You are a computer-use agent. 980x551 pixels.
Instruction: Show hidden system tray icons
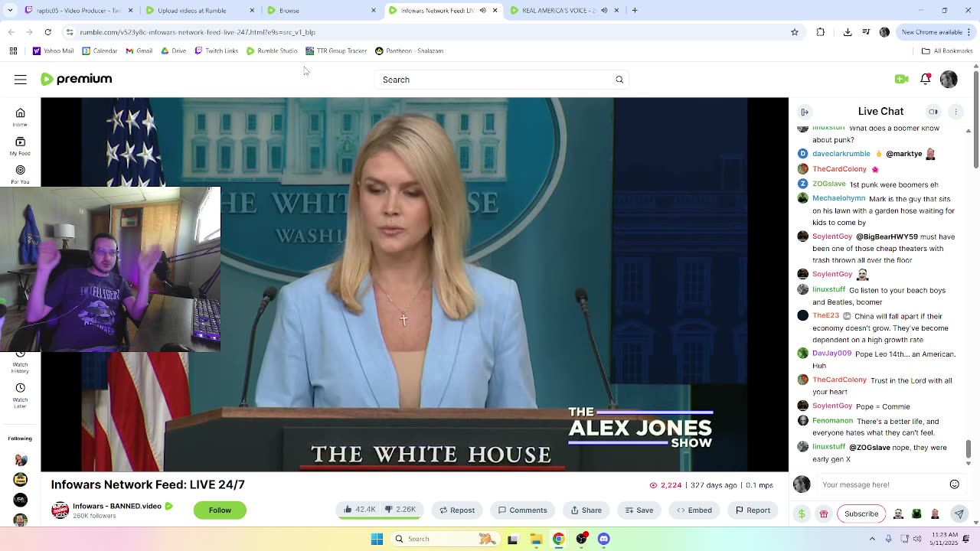[x=872, y=539]
